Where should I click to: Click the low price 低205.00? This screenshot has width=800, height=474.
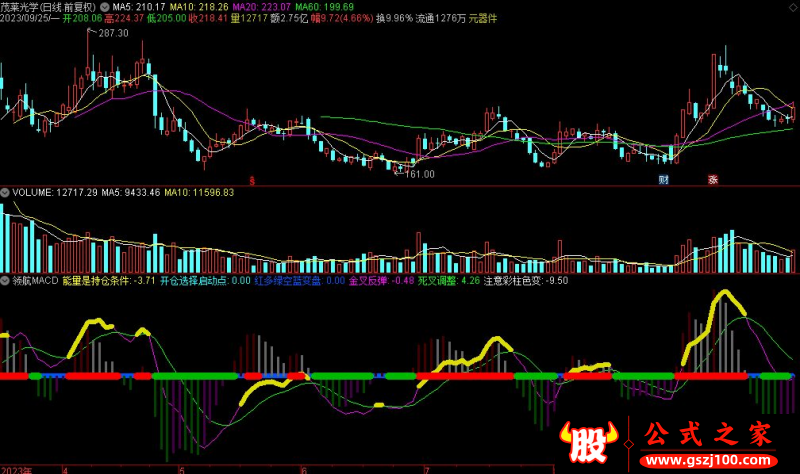[x=166, y=19]
